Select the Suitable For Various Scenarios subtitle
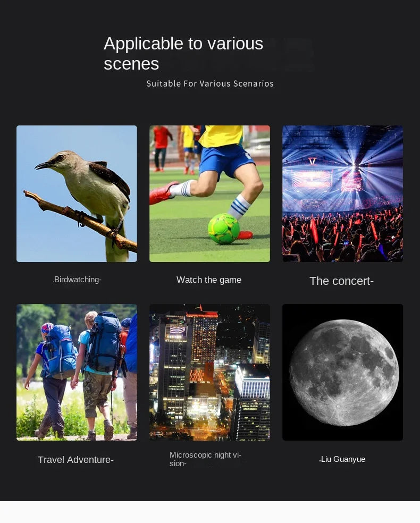 coord(210,83)
